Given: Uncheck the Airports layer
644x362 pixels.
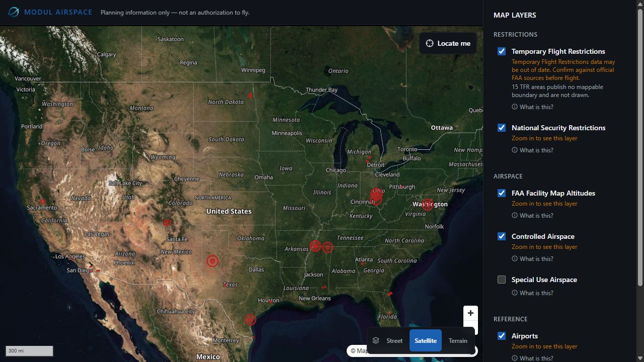Looking at the screenshot, I should click(502, 336).
